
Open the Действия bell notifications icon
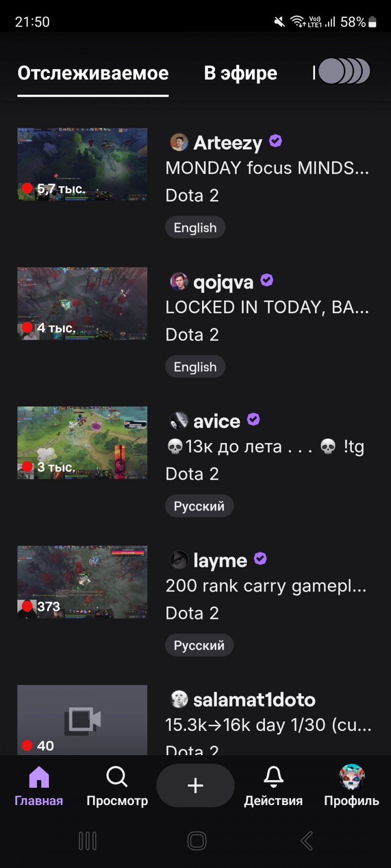pos(274,777)
